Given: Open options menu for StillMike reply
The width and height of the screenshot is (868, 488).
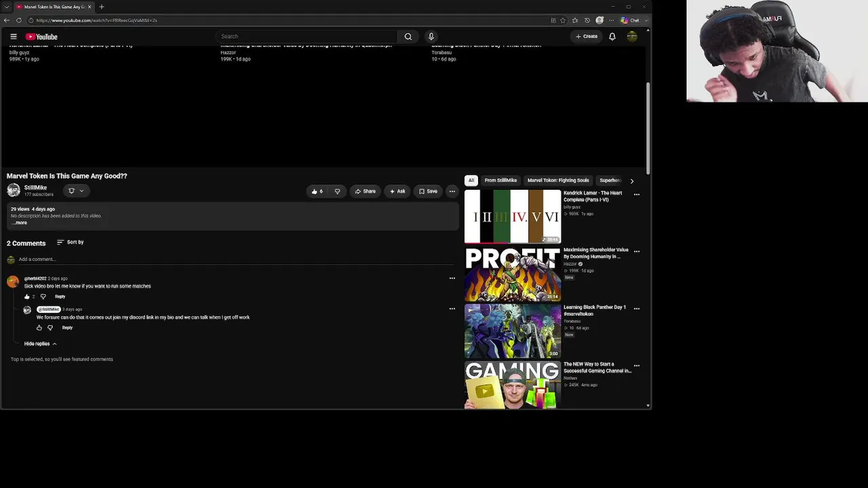Looking at the screenshot, I should [452, 309].
